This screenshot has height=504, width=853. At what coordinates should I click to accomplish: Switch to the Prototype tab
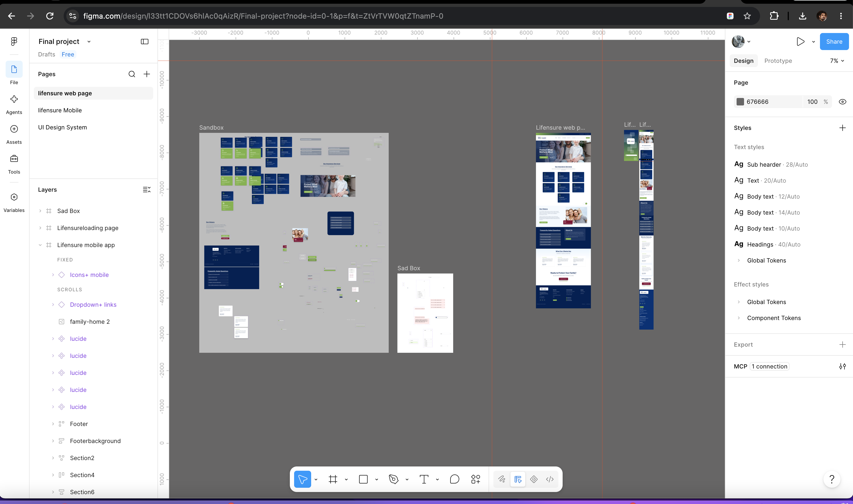778,61
